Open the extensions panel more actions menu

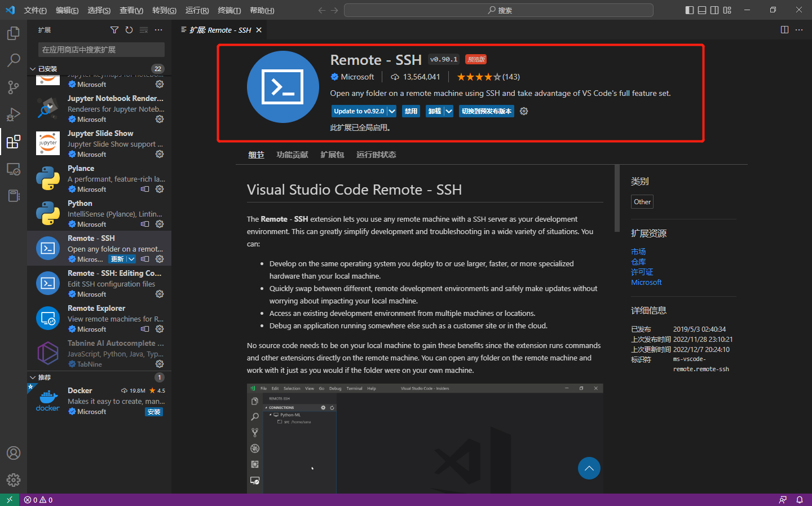coord(158,30)
